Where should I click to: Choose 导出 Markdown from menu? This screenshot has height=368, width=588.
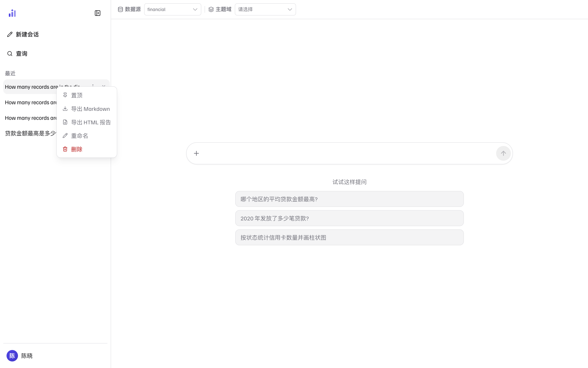(x=87, y=109)
